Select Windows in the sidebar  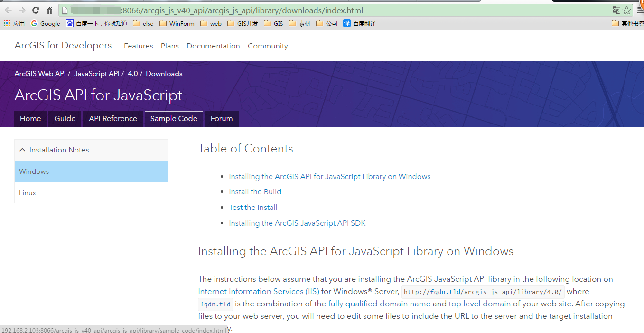(x=91, y=171)
